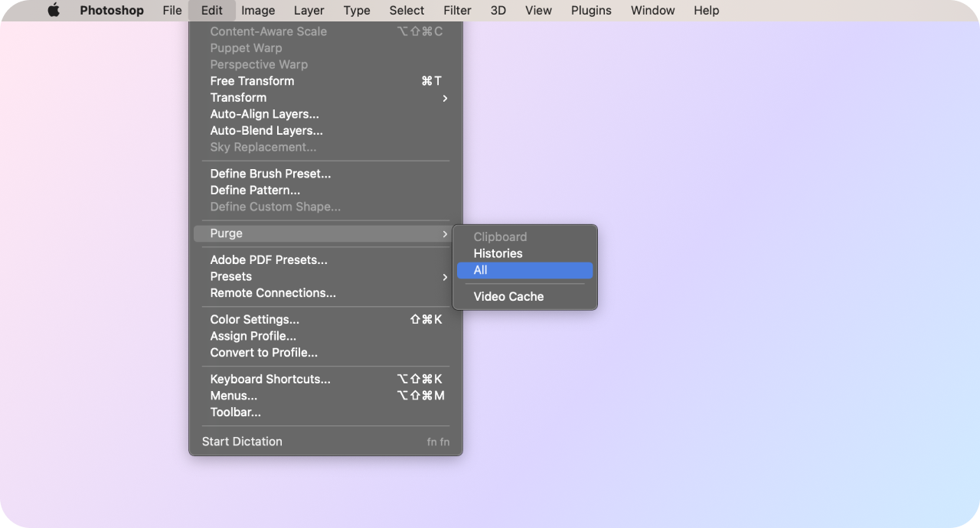Image resolution: width=980 pixels, height=528 pixels.
Task: Open Auto-Align Layers dialog
Action: click(x=264, y=114)
